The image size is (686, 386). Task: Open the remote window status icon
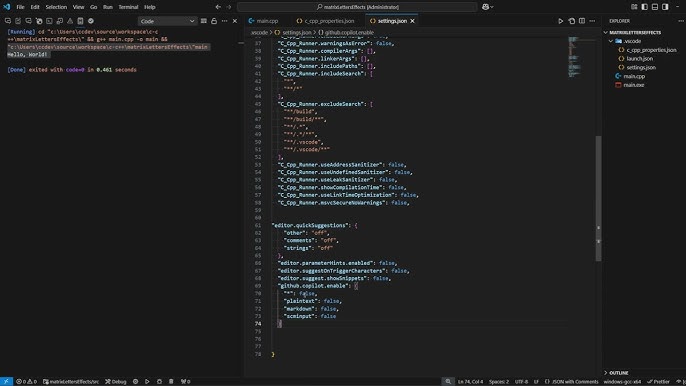pyautogui.click(x=6, y=382)
